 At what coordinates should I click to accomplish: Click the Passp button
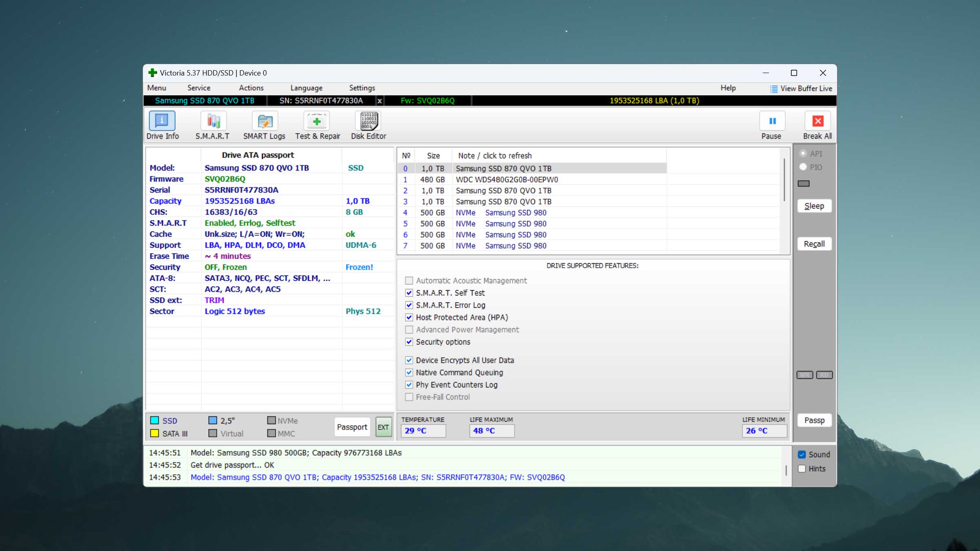(x=814, y=420)
